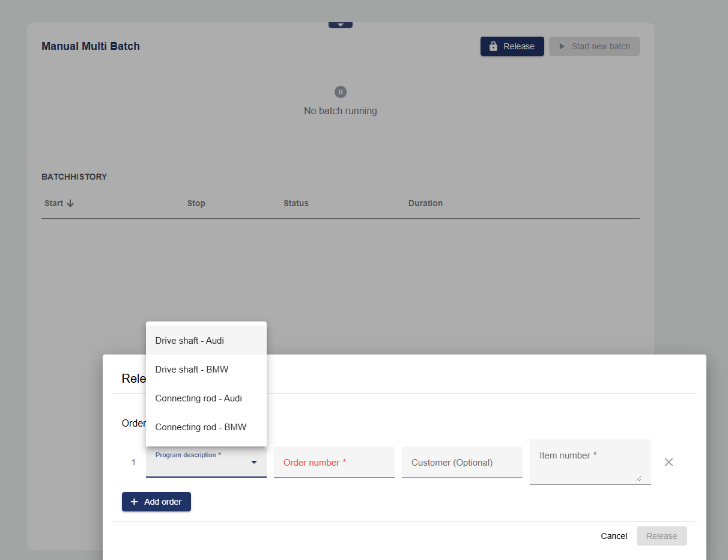The image size is (728, 560).
Task: Remove order row 1 with the X icon
Action: pos(669,462)
